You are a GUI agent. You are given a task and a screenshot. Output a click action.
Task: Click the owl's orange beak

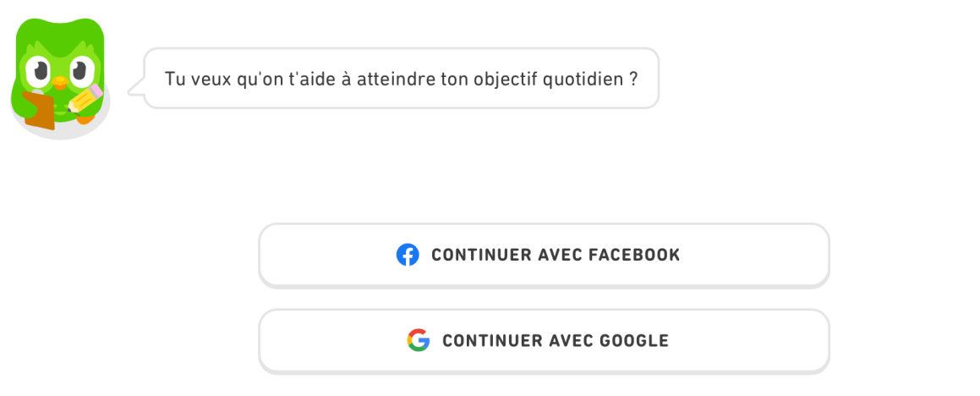[x=60, y=82]
